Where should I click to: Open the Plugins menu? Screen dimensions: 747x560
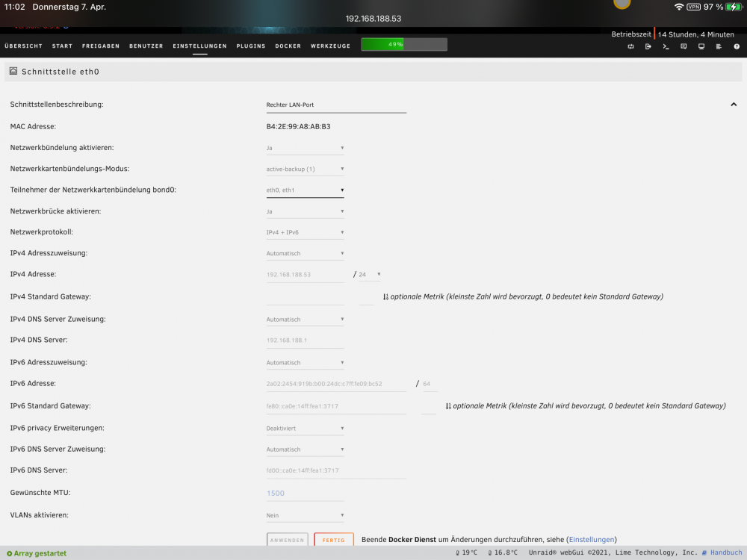pos(250,46)
